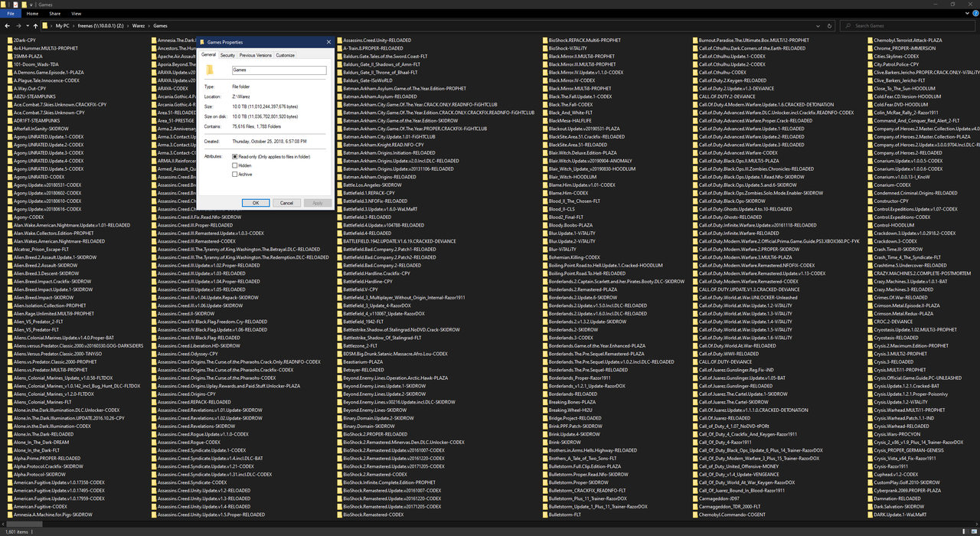Select Borderlands.3-CODEX folder name

(571, 338)
